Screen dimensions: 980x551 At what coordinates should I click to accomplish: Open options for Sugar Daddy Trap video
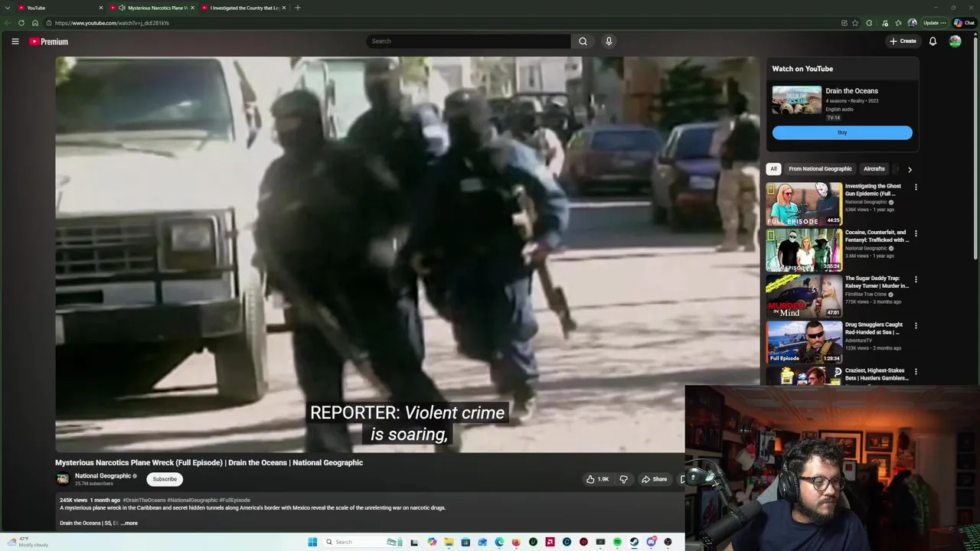[916, 279]
